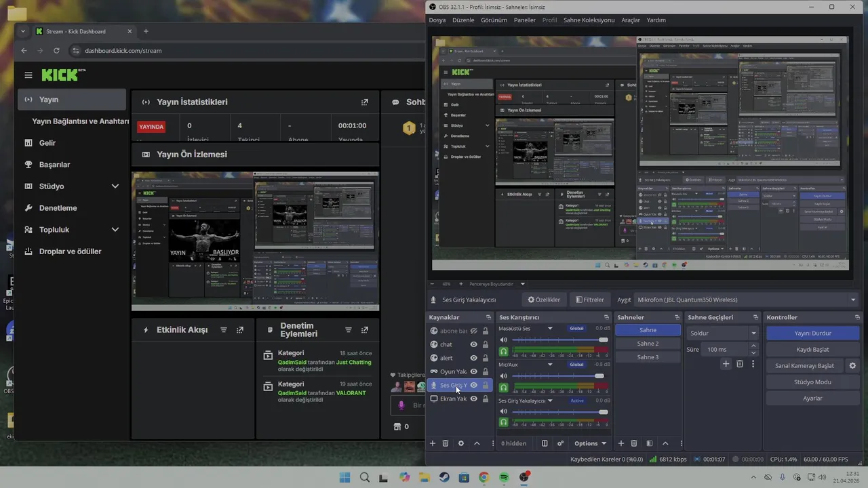This screenshot has width=868, height=488.
Task: Move selected source up in Kaynaklar
Action: [x=477, y=443]
